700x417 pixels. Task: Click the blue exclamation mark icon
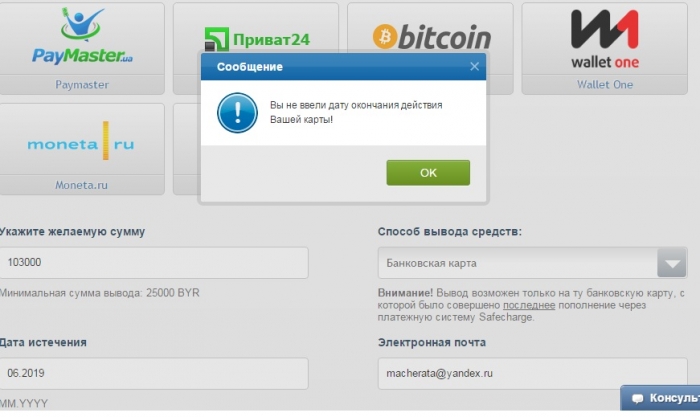(x=237, y=113)
